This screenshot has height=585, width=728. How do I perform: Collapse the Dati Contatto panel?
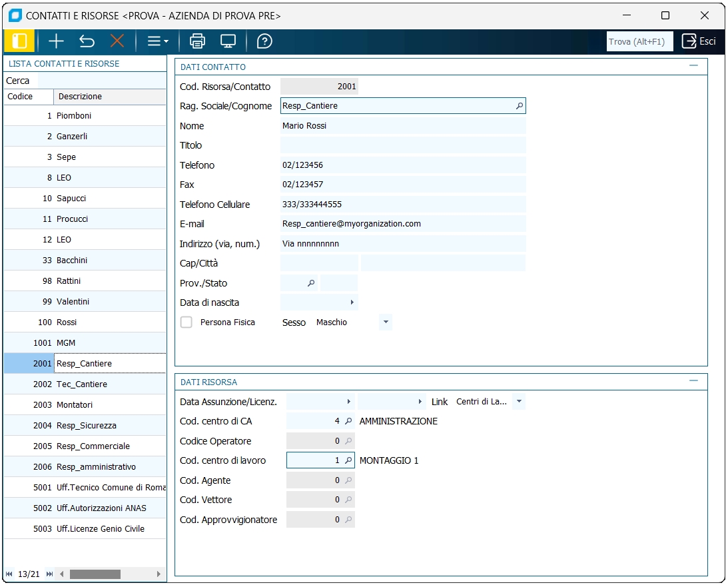693,66
